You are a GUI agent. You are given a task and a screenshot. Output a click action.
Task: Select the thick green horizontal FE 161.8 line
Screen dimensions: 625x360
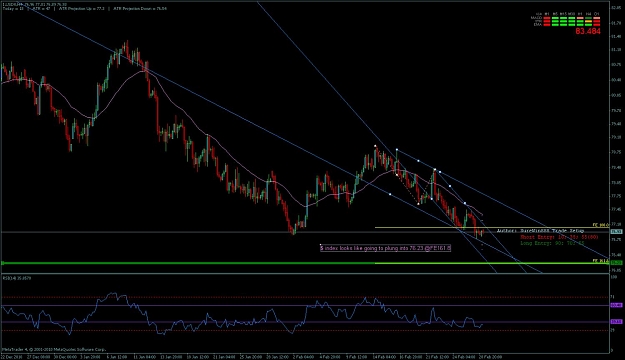(x=305, y=263)
